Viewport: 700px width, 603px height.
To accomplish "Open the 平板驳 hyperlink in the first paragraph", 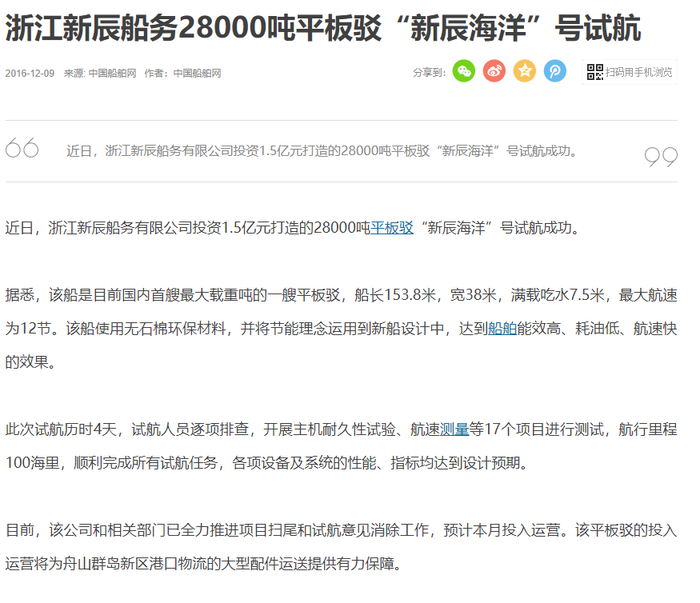I will [392, 228].
